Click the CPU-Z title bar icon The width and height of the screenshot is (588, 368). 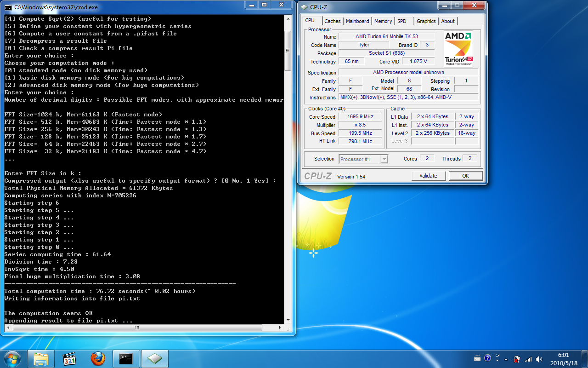(305, 7)
